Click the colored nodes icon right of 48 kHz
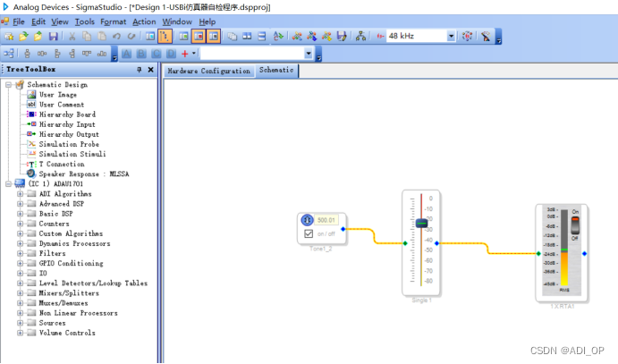The height and width of the screenshot is (364, 618). tap(467, 37)
